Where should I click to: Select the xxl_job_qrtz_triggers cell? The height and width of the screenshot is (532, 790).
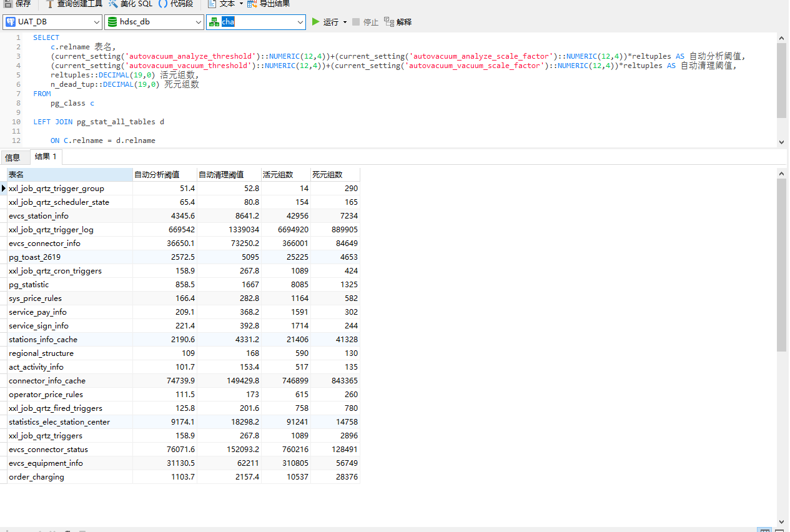point(70,436)
